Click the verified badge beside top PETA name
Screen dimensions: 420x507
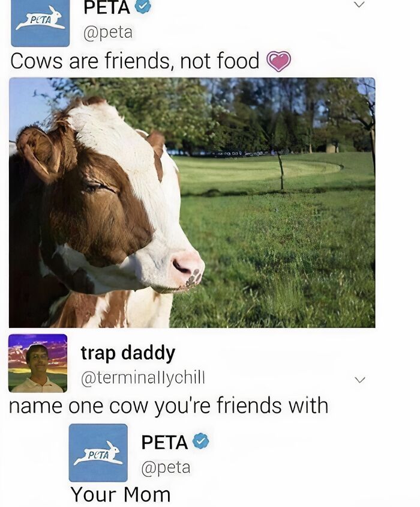(x=142, y=7)
